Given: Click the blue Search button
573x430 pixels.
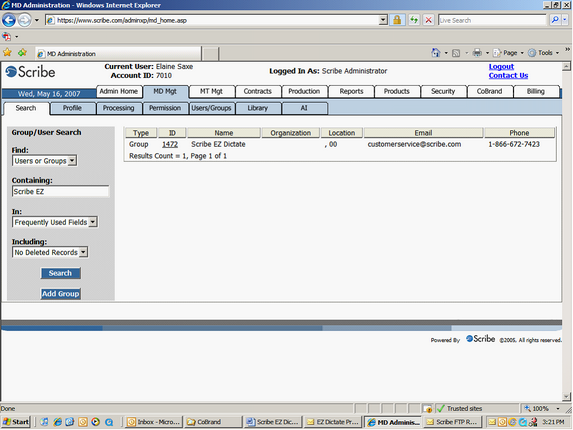Looking at the screenshot, I should point(60,273).
